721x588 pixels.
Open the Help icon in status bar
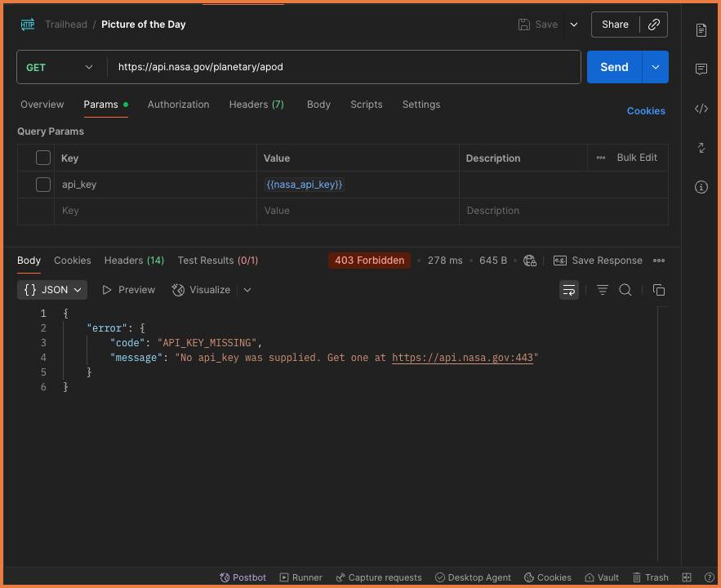click(x=709, y=577)
